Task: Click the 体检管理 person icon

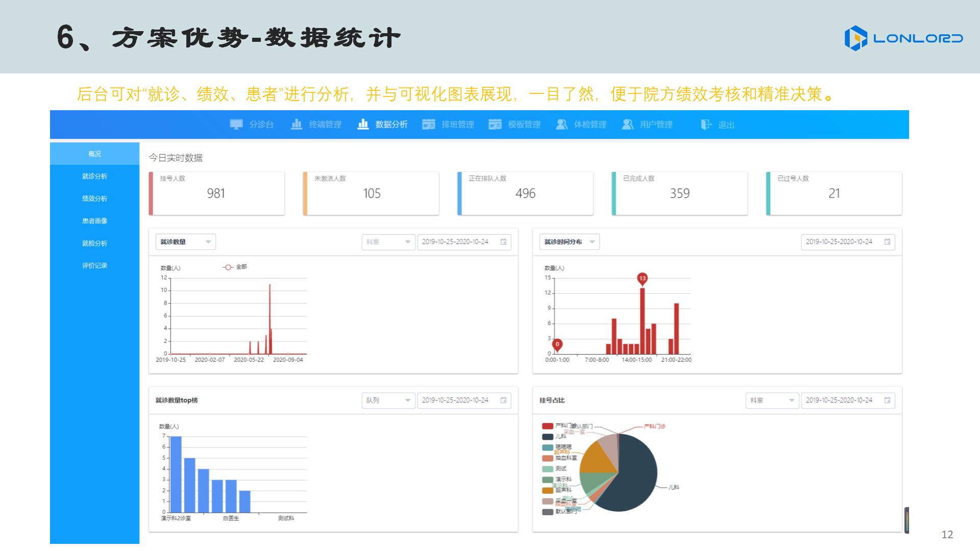Action: (561, 124)
